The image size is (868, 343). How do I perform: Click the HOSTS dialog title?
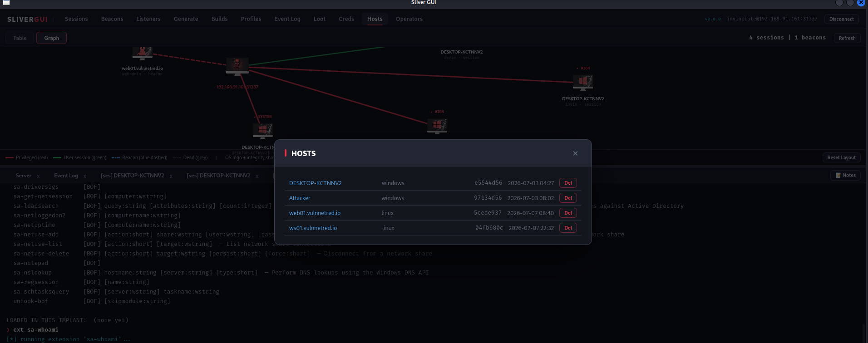[x=303, y=153]
